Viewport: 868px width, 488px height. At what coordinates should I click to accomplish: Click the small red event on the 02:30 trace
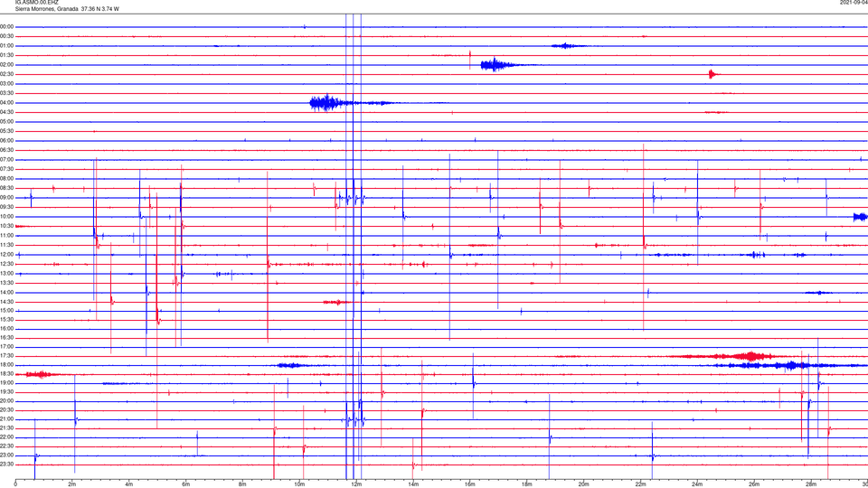click(x=713, y=73)
